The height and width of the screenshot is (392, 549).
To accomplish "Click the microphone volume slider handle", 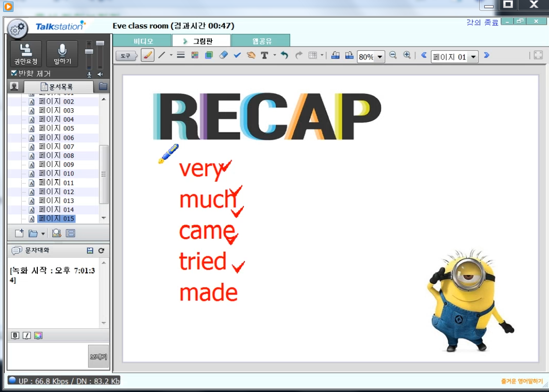I will 89,52.
